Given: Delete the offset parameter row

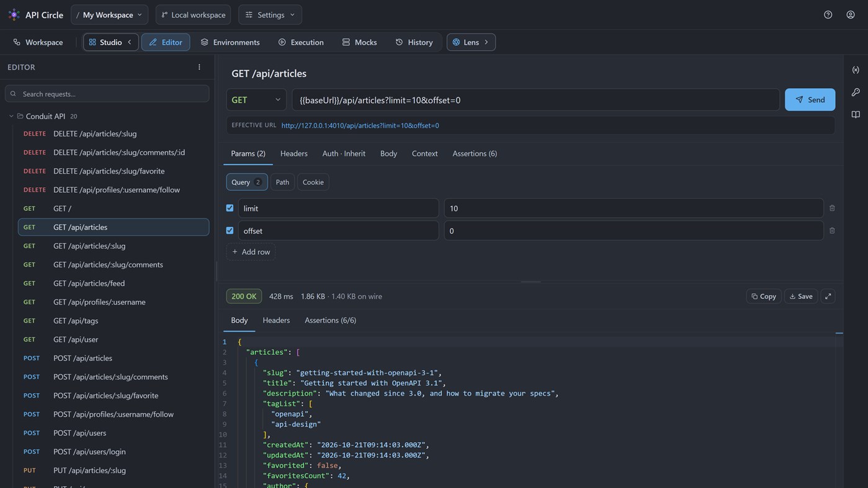Looking at the screenshot, I should click(x=832, y=231).
